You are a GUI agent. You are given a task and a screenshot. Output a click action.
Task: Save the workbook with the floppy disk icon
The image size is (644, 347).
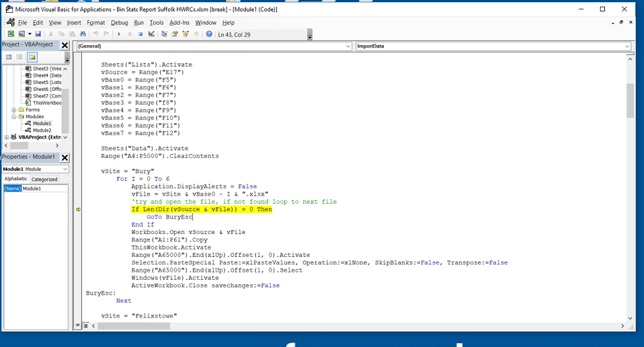tap(38, 34)
